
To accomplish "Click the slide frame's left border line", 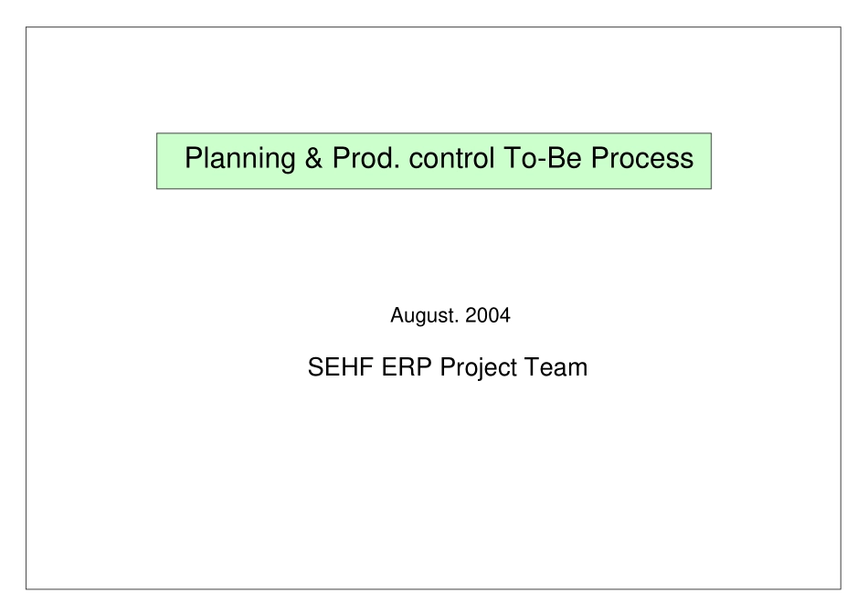I will tap(26, 307).
